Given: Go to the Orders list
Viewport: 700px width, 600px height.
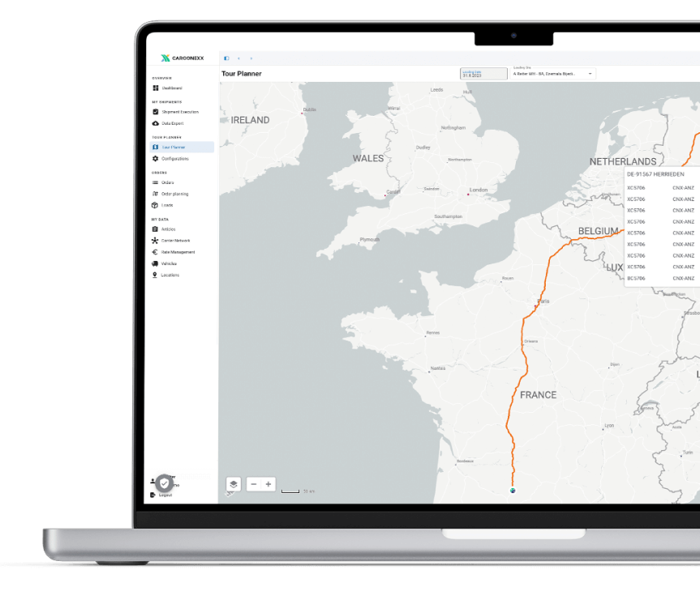Looking at the screenshot, I should (x=167, y=182).
